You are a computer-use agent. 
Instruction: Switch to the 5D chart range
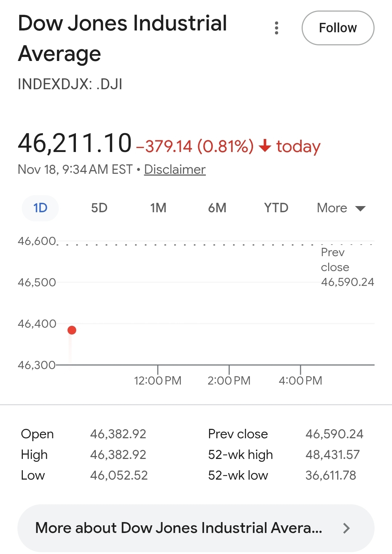coord(99,208)
